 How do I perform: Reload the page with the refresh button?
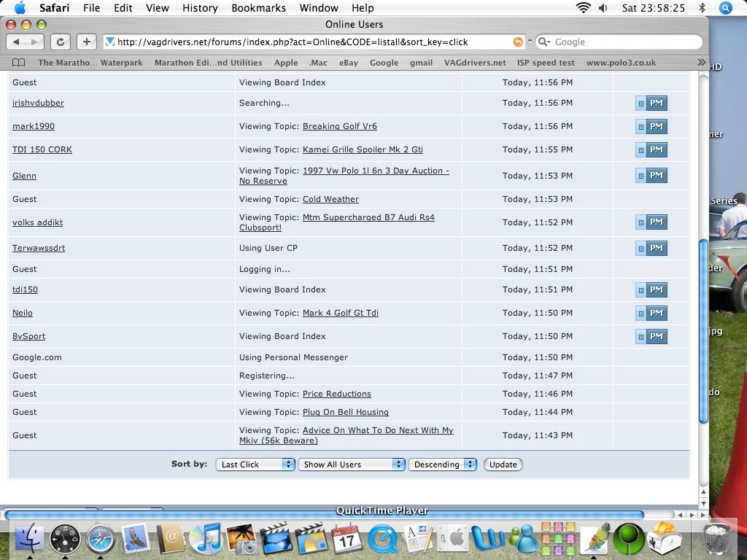pyautogui.click(x=61, y=42)
